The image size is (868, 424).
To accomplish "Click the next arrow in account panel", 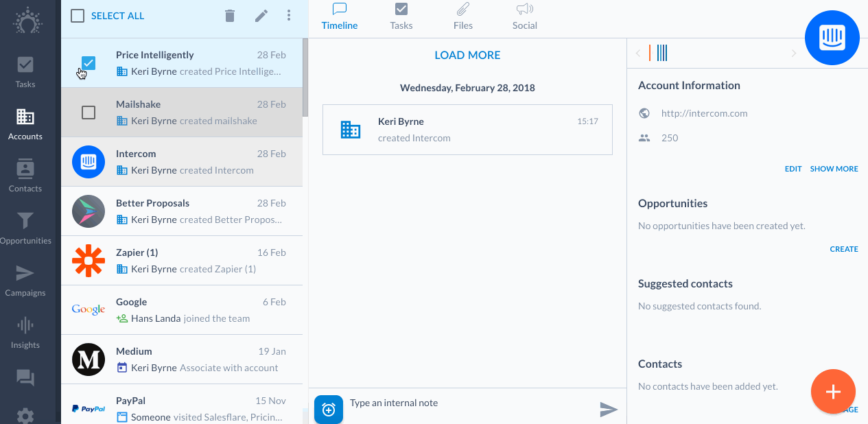I will click(794, 54).
